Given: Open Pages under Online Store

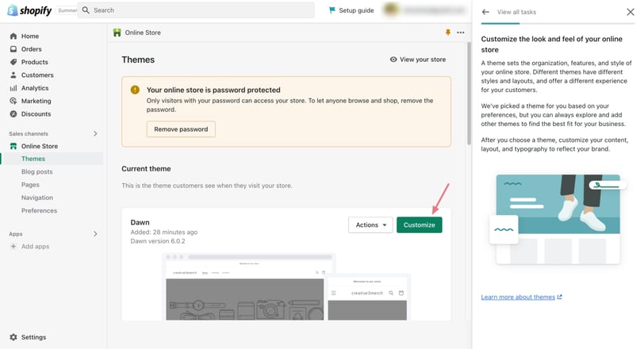Looking at the screenshot, I should (x=30, y=185).
